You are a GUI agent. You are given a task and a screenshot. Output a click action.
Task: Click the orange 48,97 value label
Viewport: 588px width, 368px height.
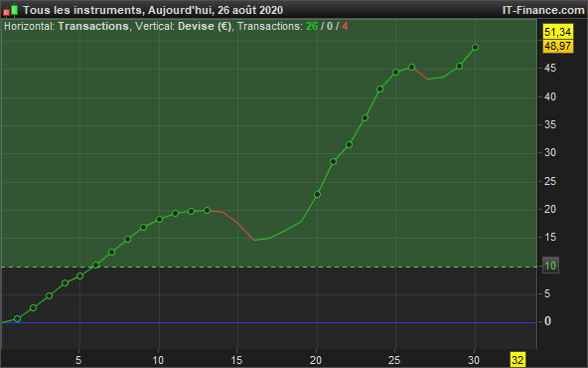point(557,46)
